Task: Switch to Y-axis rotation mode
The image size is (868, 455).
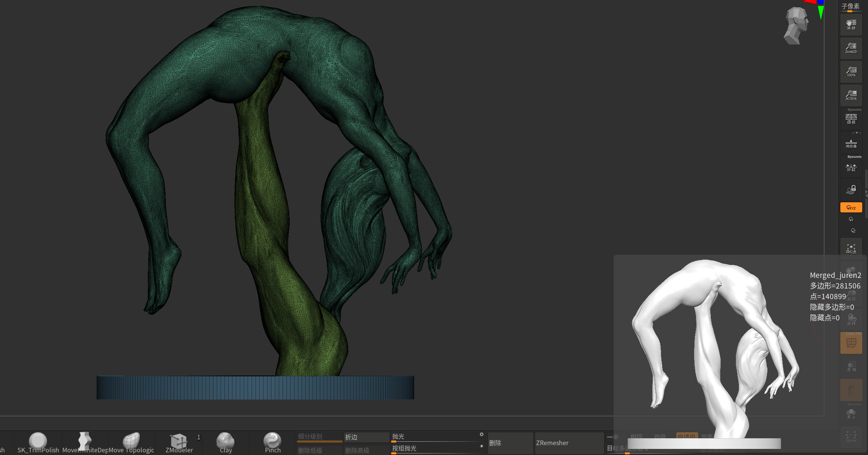Action: (x=851, y=219)
